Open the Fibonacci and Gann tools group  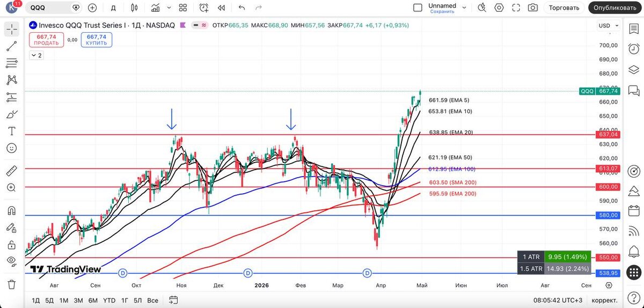(11, 63)
